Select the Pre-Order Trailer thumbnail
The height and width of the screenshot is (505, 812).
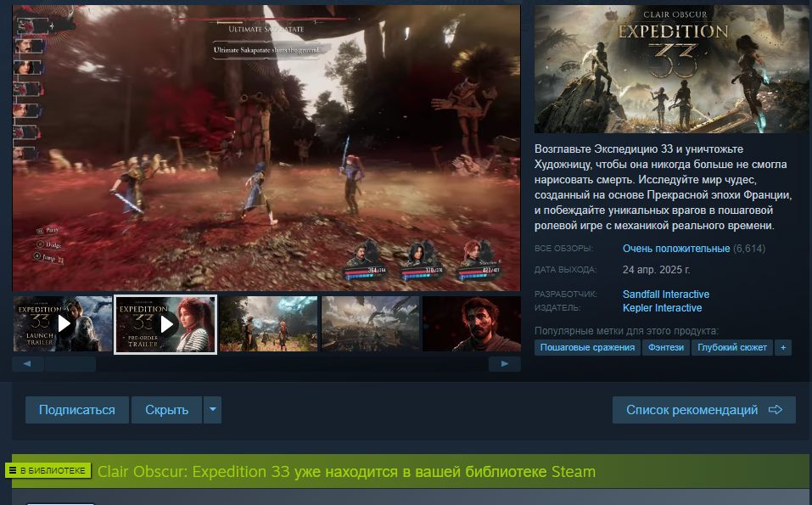pos(165,324)
